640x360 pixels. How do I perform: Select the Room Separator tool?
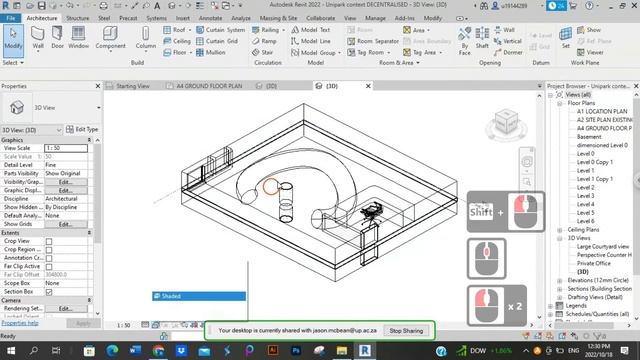[x=373, y=41]
